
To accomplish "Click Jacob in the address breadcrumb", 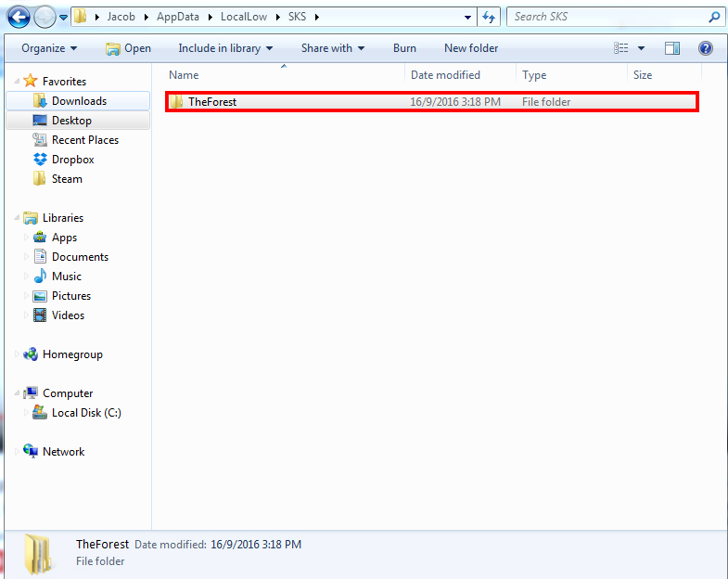I will [121, 17].
